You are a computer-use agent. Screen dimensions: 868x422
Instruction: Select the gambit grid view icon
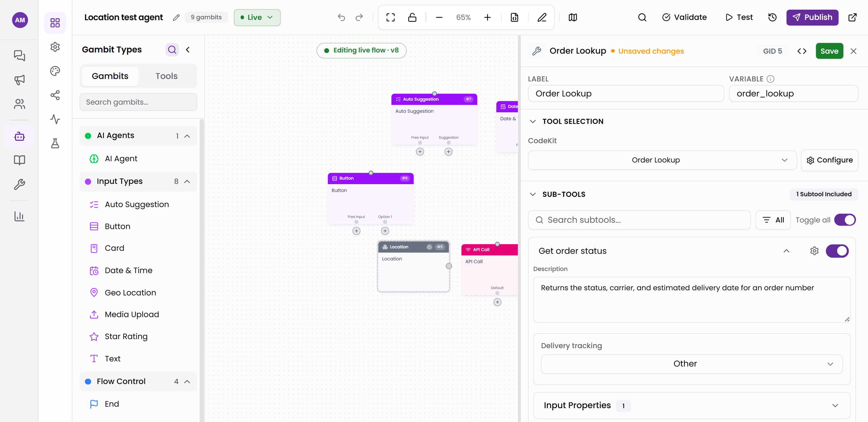55,23
